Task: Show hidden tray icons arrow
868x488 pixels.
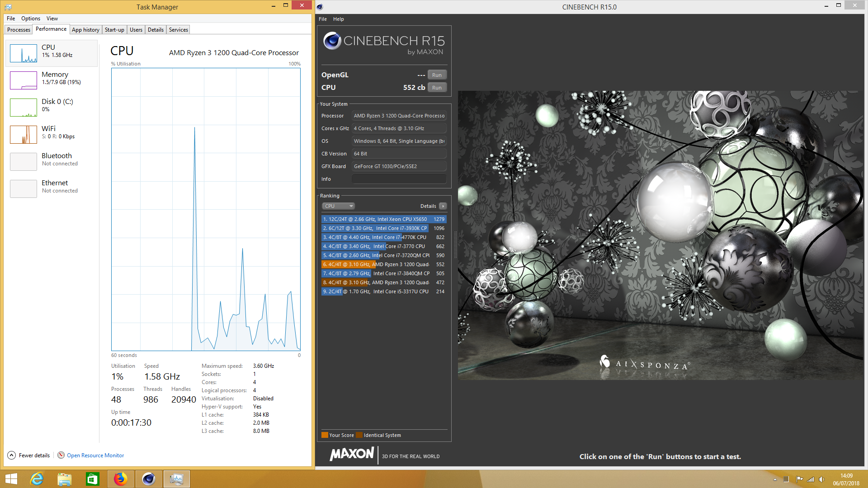Action: point(775,479)
